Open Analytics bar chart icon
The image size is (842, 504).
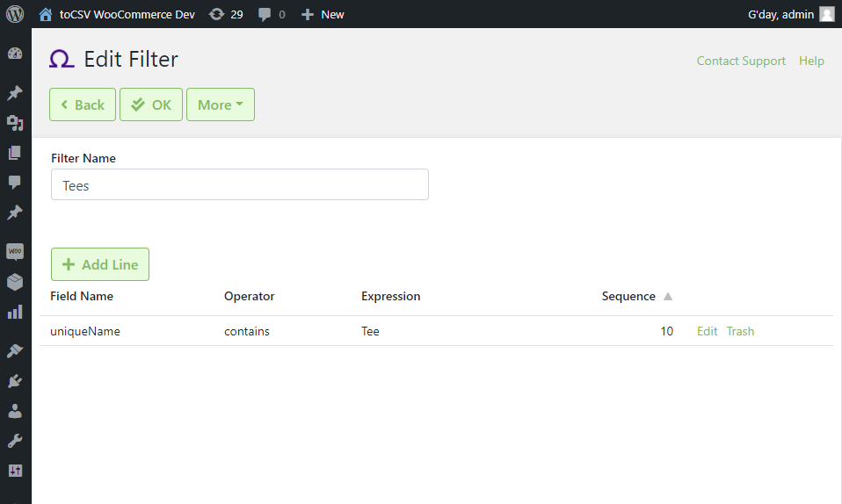[x=15, y=312]
